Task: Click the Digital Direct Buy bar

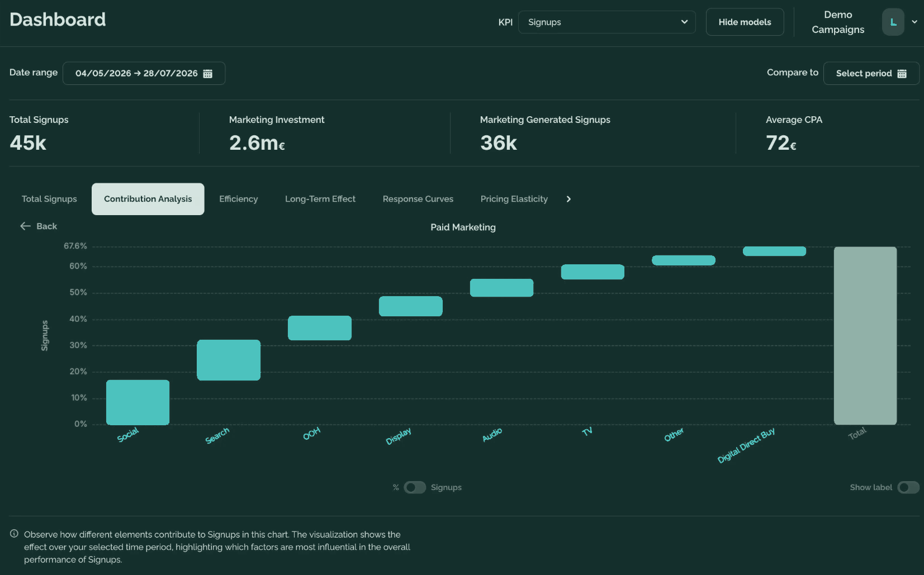Action: click(x=774, y=251)
